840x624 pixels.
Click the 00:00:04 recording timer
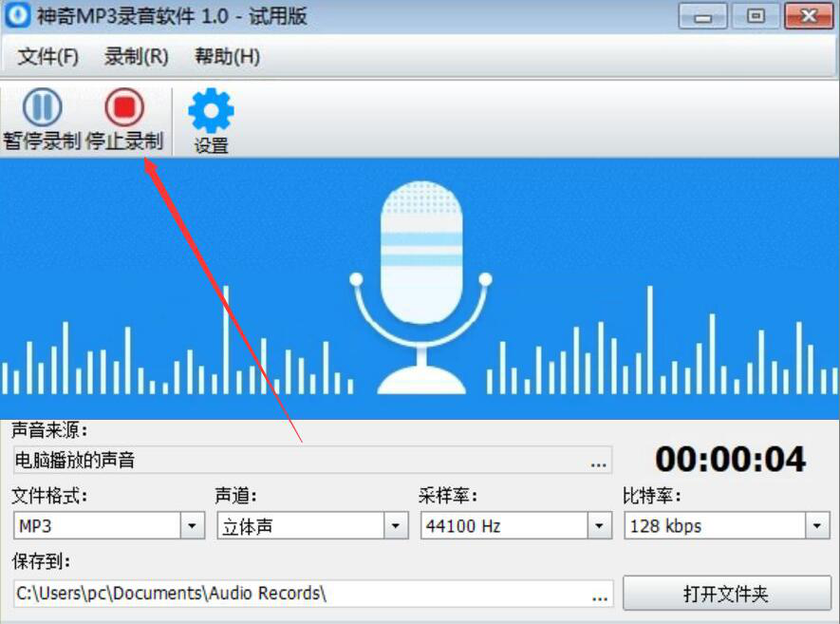click(x=730, y=460)
